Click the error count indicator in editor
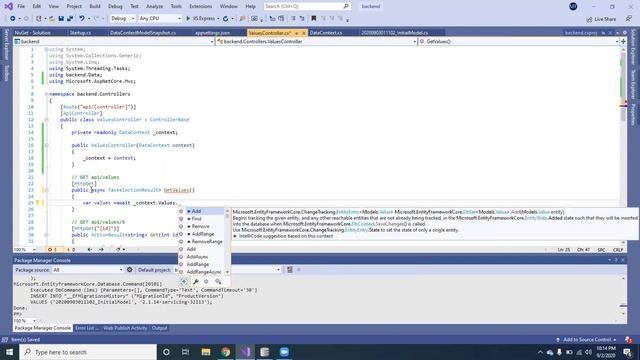The width and height of the screenshot is (640, 360). pos(52,249)
